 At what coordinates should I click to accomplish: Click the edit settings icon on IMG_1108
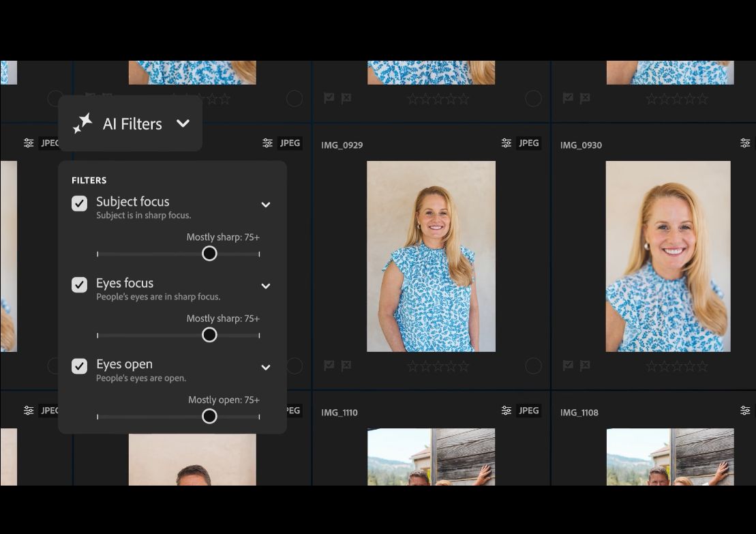(x=745, y=410)
